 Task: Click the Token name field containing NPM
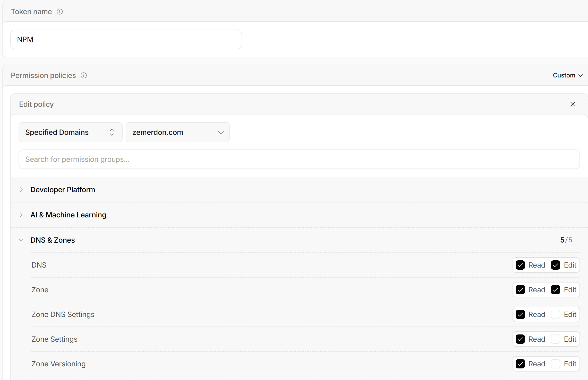pos(126,39)
